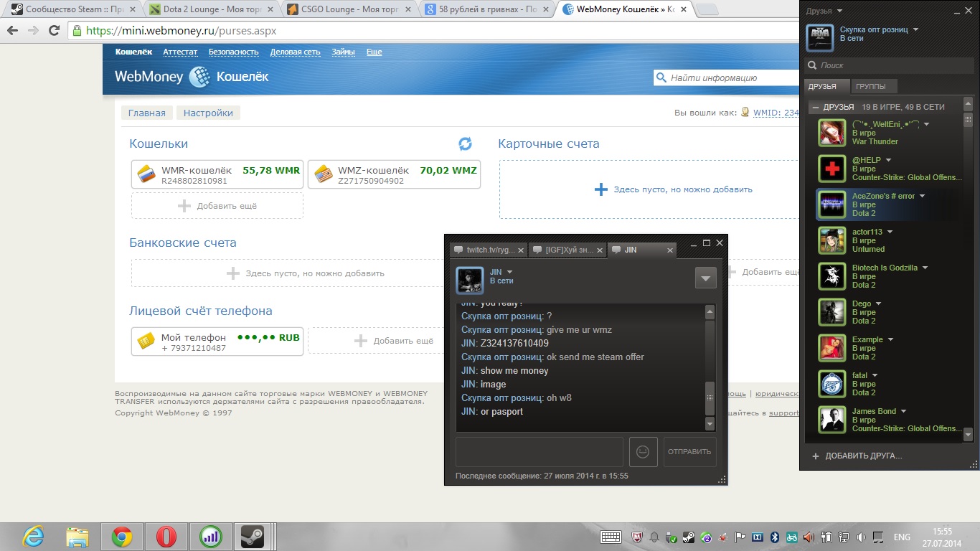This screenshot has width=980, height=551.
Task: Click the chat history scrollbar up arrow
Action: click(710, 312)
